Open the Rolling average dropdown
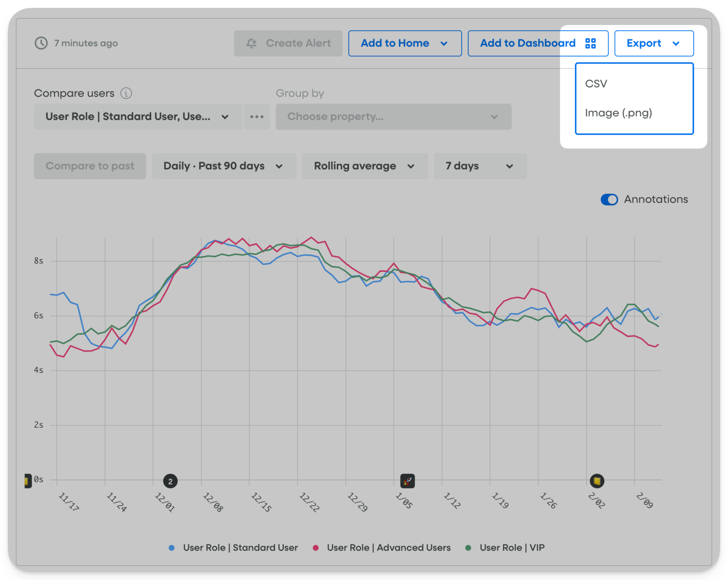728x580 pixels. (364, 166)
